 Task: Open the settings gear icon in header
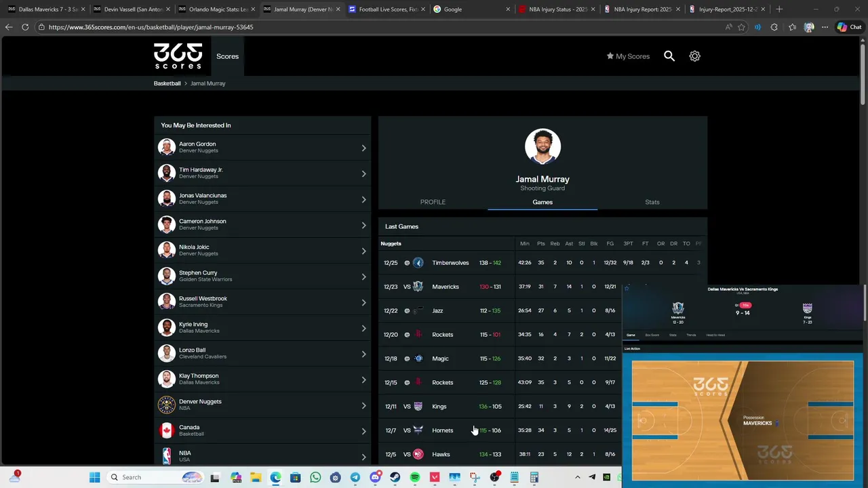694,56
